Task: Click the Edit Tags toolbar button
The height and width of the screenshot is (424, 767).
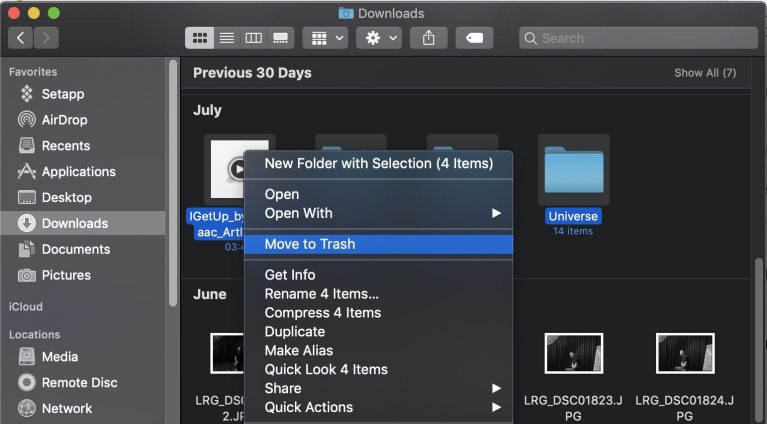Action: click(x=474, y=38)
